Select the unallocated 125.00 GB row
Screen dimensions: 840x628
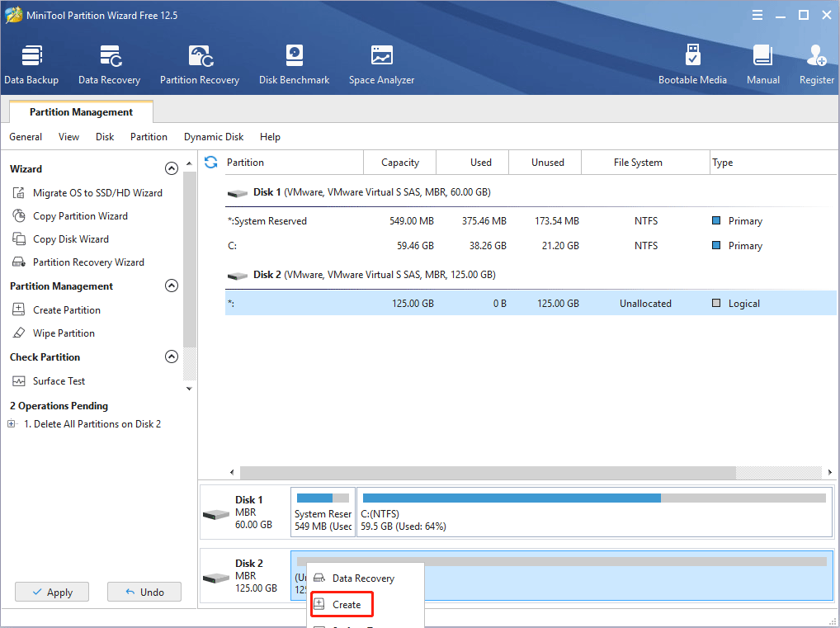point(531,304)
